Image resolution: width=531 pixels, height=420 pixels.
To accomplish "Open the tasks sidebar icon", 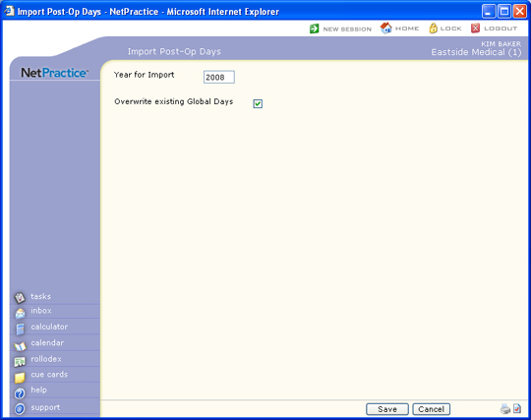I will coord(20,298).
